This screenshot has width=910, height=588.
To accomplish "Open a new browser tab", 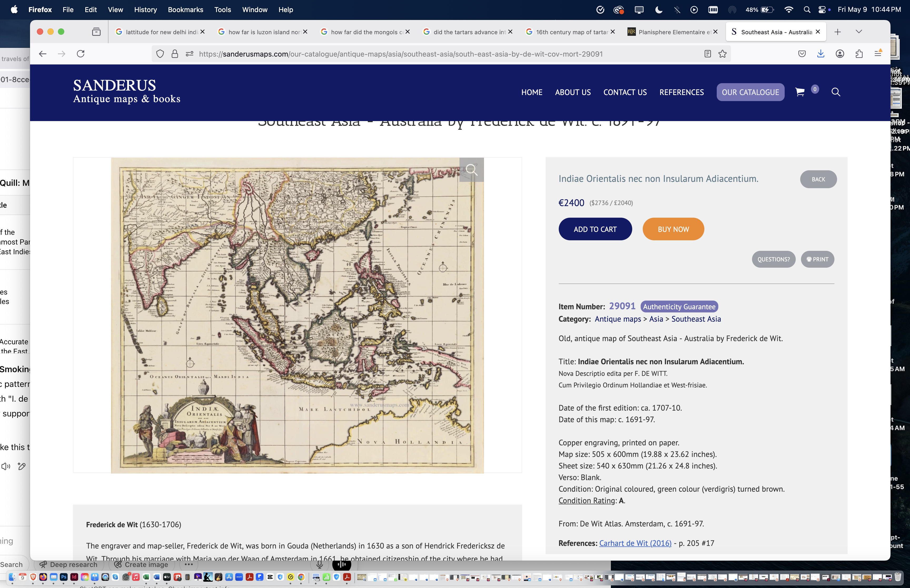I will click(x=837, y=32).
